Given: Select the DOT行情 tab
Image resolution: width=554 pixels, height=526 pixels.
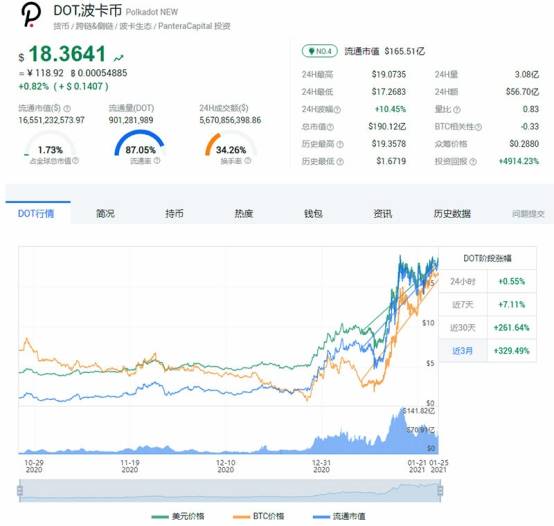Looking at the screenshot, I should click(x=36, y=213).
